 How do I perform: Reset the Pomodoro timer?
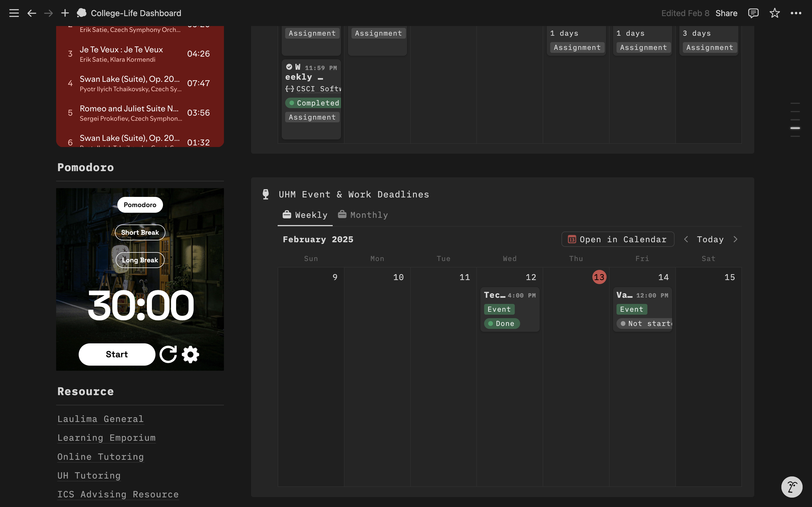coord(168,354)
